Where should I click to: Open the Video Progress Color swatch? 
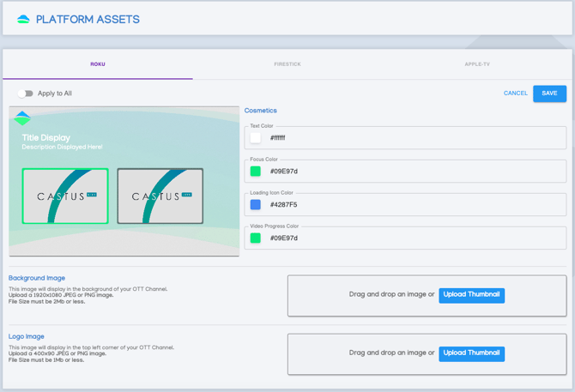point(256,238)
